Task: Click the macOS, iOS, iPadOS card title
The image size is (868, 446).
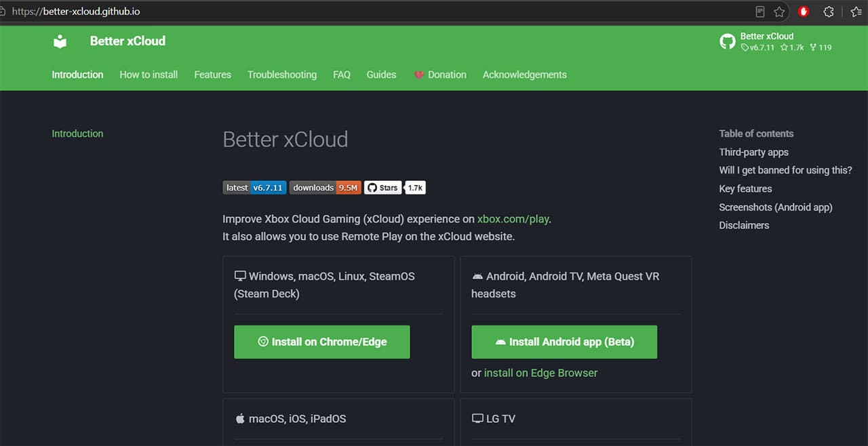Action: click(x=297, y=418)
